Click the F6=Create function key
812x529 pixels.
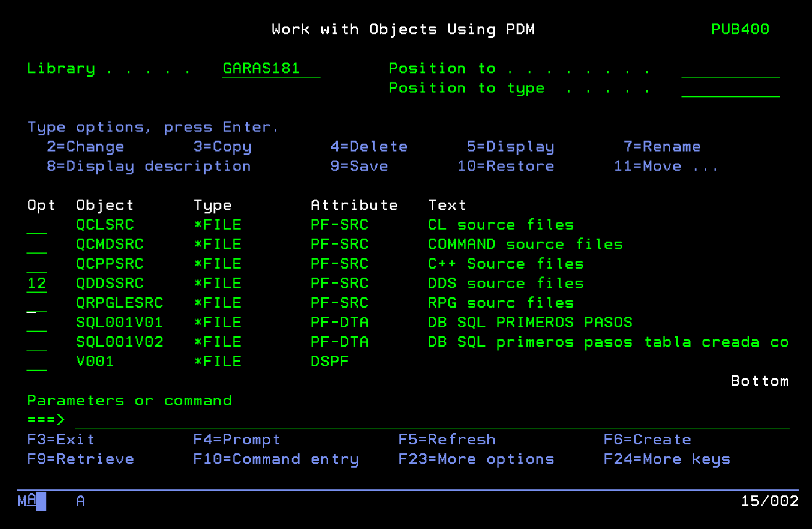click(647, 439)
